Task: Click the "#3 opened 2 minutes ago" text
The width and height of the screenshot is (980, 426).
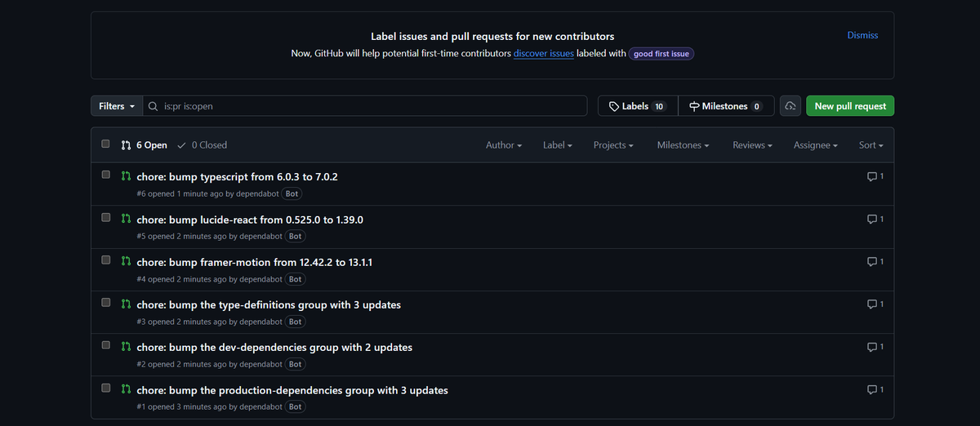Action: (x=181, y=322)
